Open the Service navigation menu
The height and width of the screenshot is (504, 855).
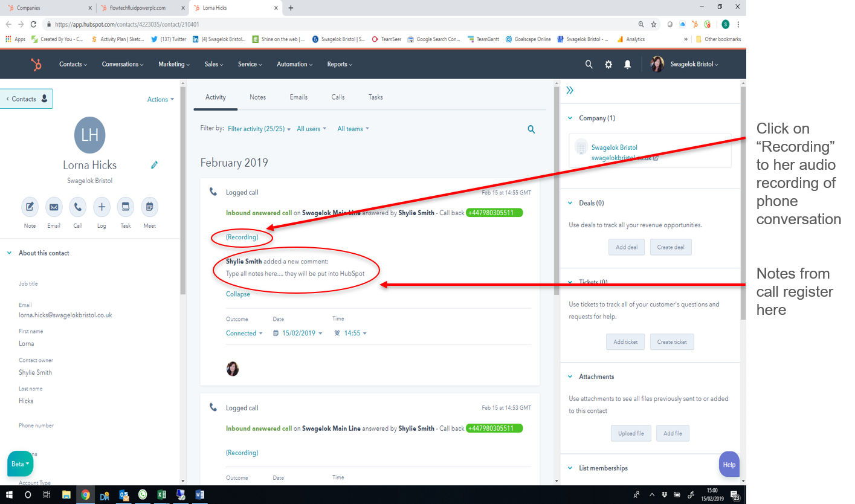pyautogui.click(x=250, y=64)
